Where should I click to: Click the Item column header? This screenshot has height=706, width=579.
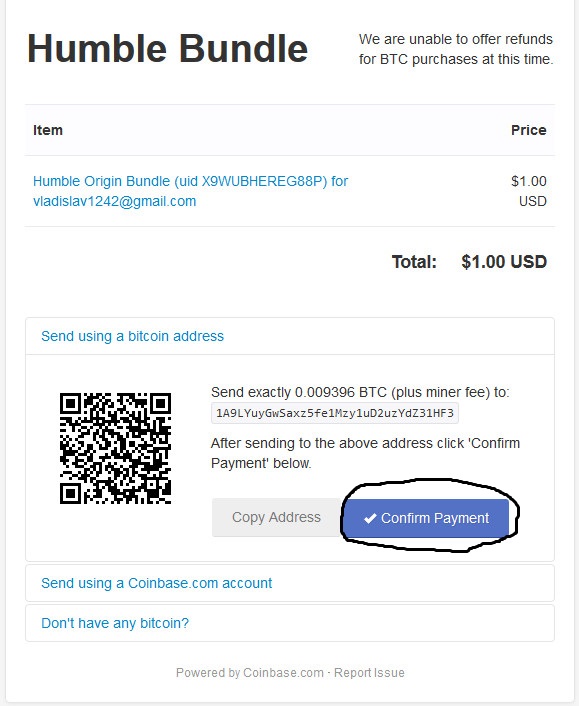tap(48, 130)
